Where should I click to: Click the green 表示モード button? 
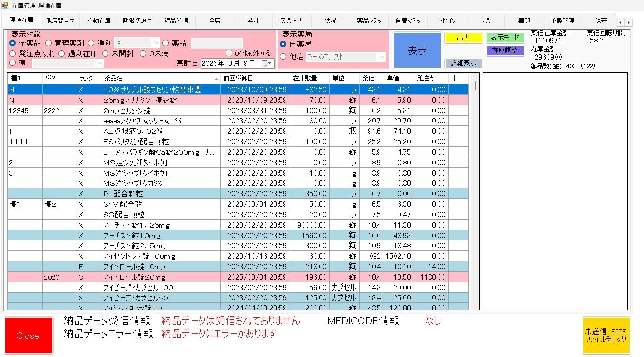pos(505,38)
